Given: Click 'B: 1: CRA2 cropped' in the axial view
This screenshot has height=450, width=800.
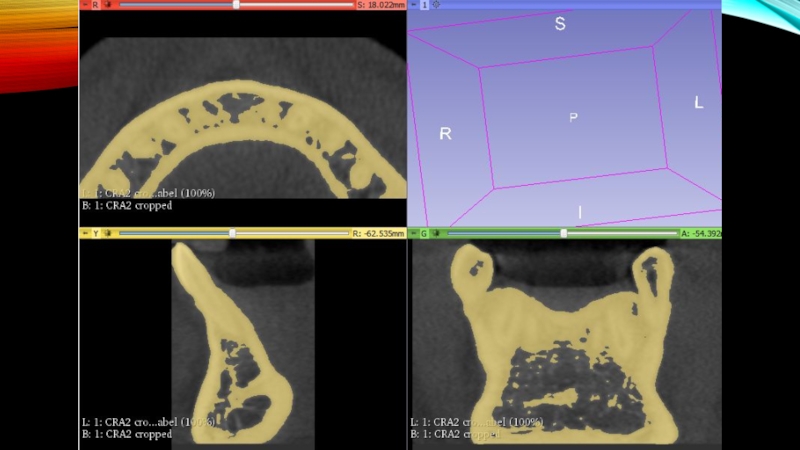Looking at the screenshot, I should click(x=127, y=205).
